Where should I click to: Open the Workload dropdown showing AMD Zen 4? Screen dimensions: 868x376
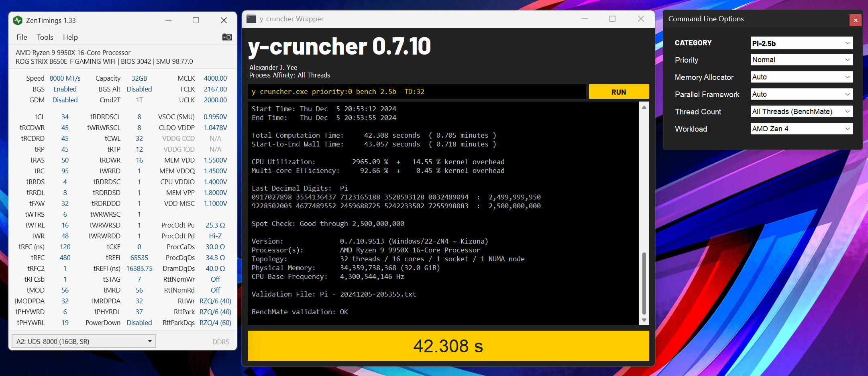click(x=802, y=129)
